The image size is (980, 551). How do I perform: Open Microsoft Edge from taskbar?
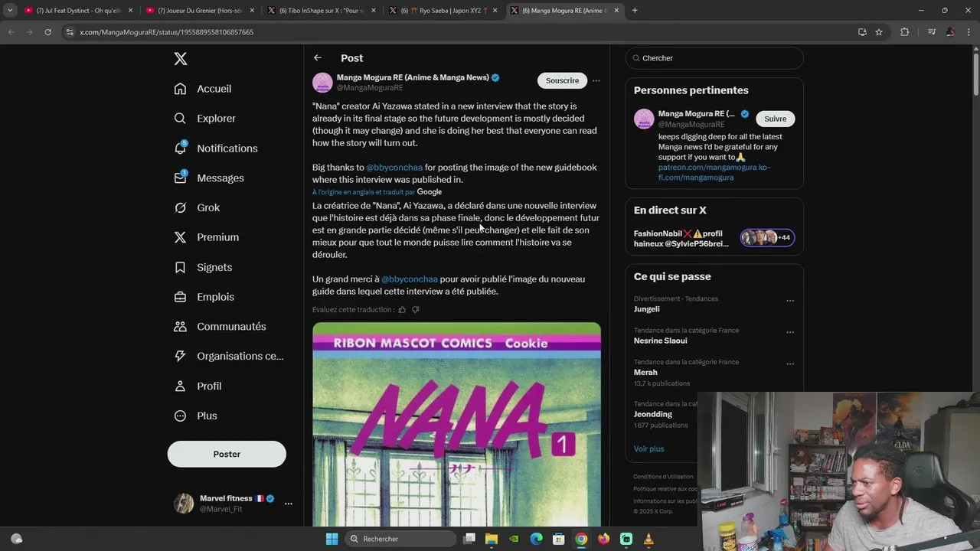click(537, 539)
